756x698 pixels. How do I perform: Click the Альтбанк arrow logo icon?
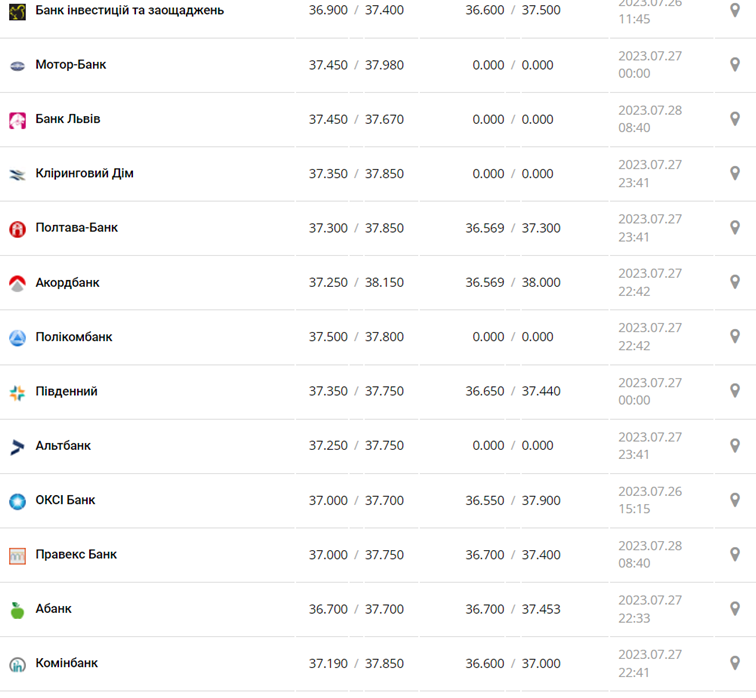[17, 447]
